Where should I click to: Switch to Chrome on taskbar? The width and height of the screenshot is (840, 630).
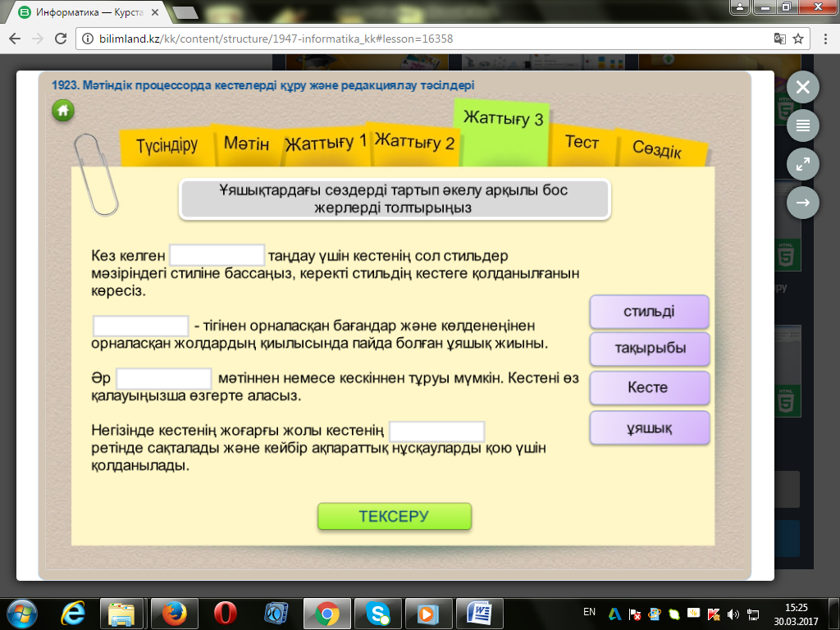[326, 614]
